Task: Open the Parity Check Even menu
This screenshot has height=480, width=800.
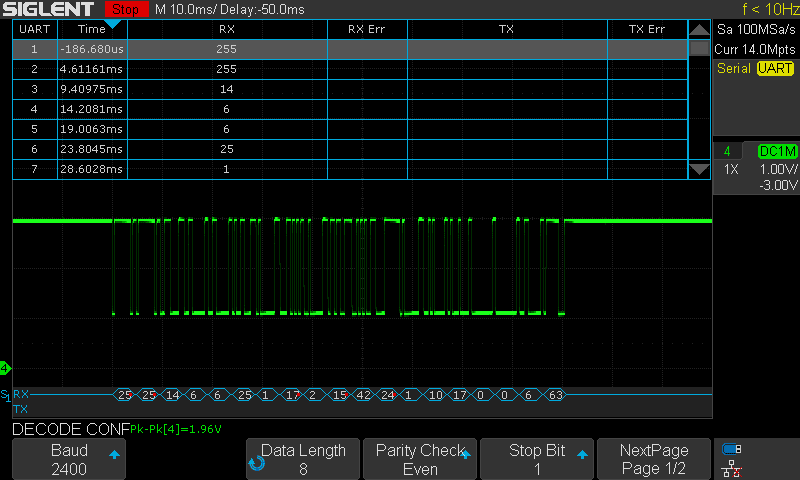Action: (x=420, y=459)
